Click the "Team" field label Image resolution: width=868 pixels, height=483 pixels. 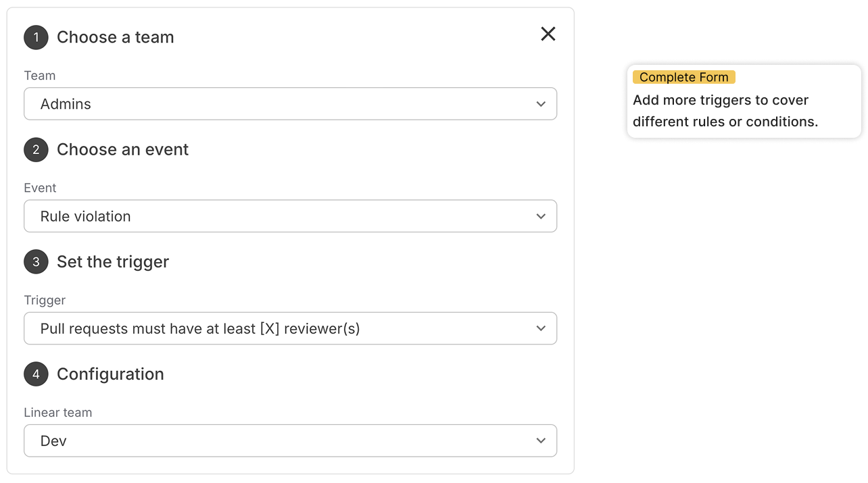click(40, 76)
